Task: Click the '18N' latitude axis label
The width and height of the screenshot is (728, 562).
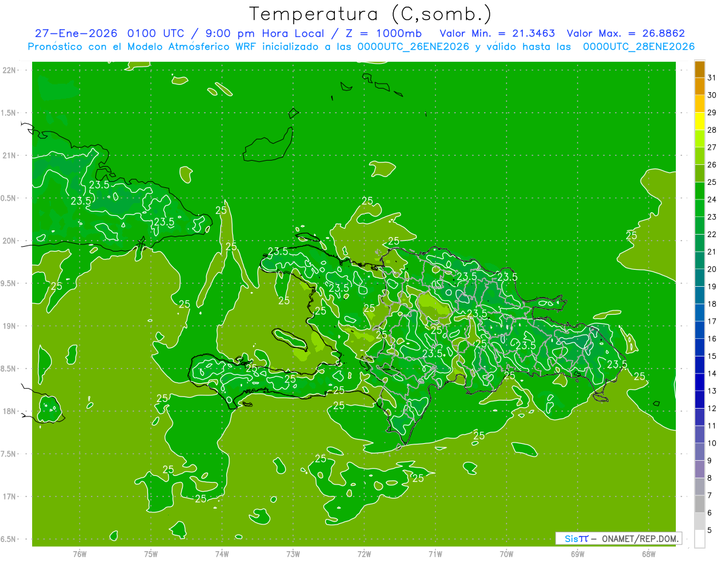Action: click(x=10, y=411)
